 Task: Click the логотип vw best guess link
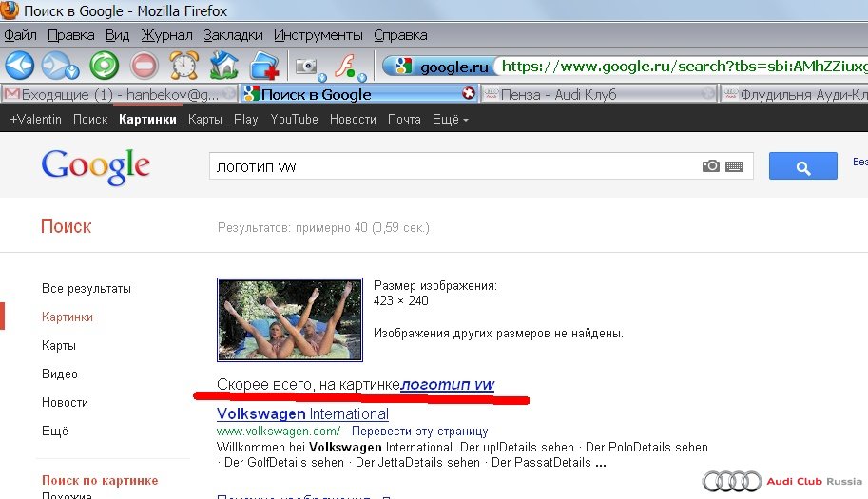pos(447,385)
